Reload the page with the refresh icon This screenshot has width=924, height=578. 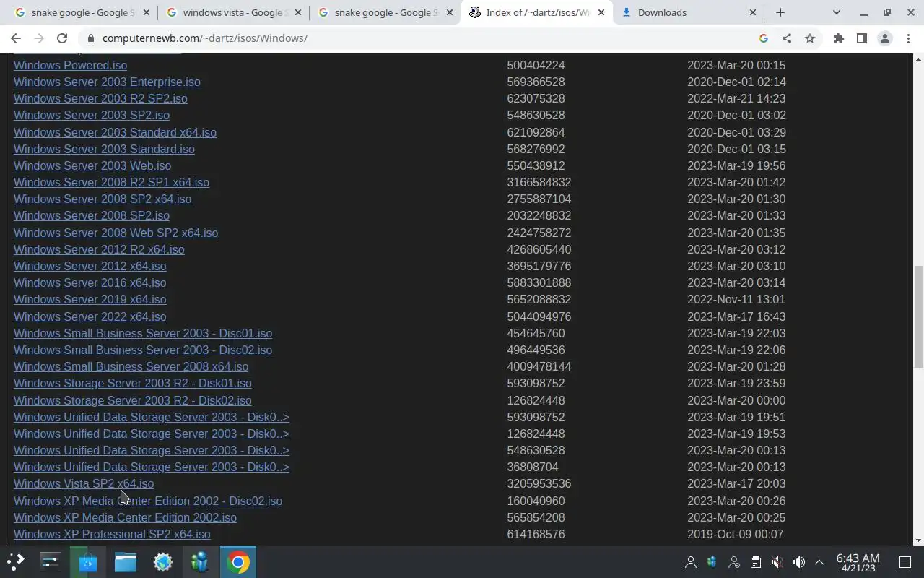(62, 38)
